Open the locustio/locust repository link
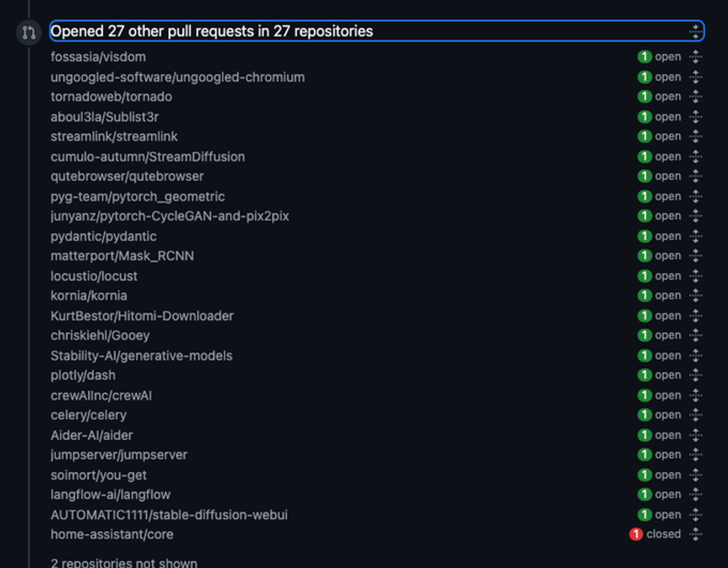The image size is (728, 568). [x=94, y=276]
